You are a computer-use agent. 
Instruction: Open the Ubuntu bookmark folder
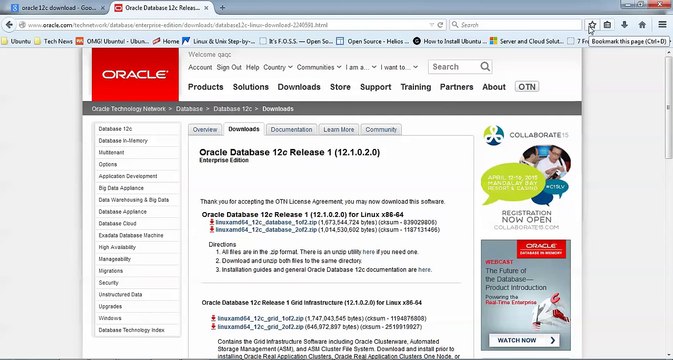coord(16,41)
